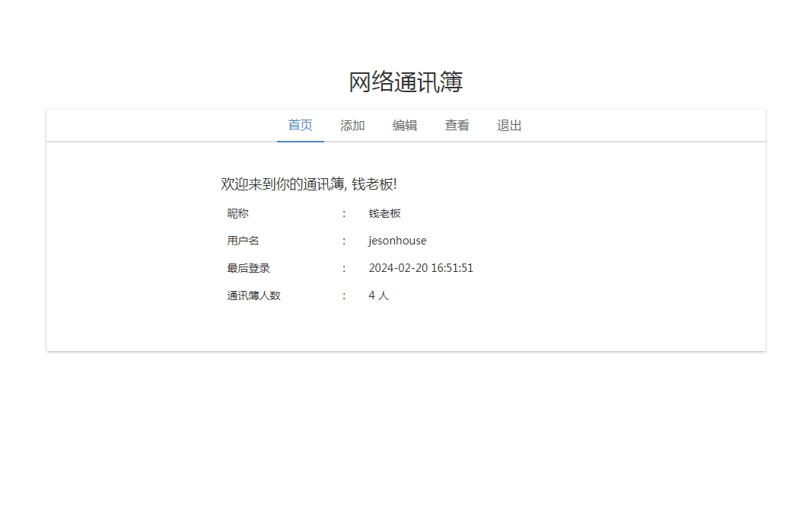Click the colon in the 用户名 row
This screenshot has height=508, width=812.
coord(344,241)
